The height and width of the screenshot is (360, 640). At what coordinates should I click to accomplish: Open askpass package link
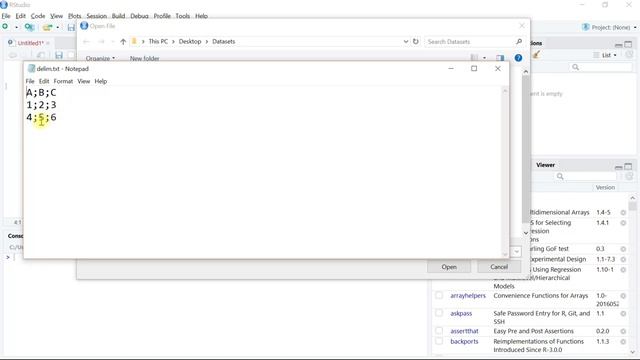tap(461, 313)
